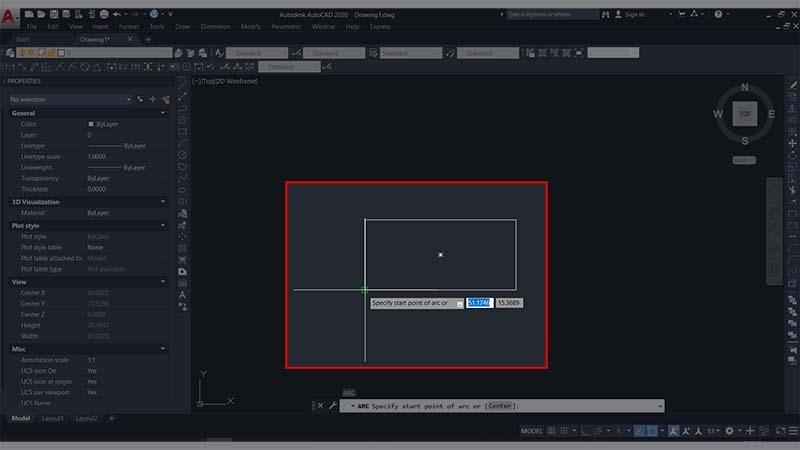
Task: Collapse the Plot style section
Action: (163, 225)
